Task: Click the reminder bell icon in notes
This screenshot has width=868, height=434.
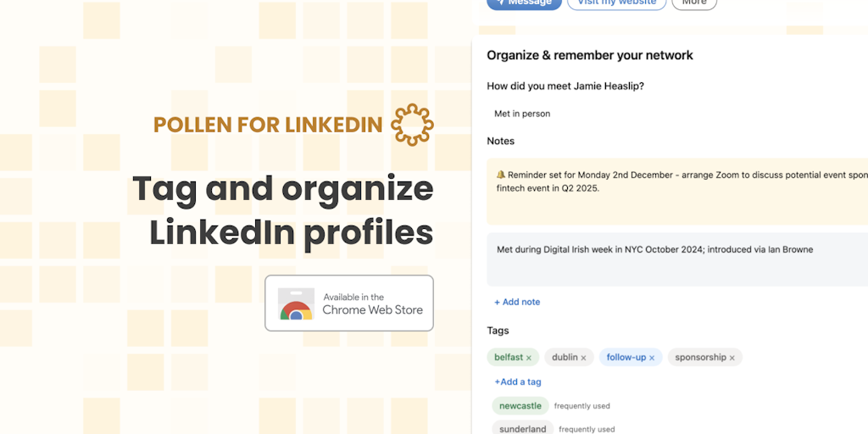Action: coord(500,175)
